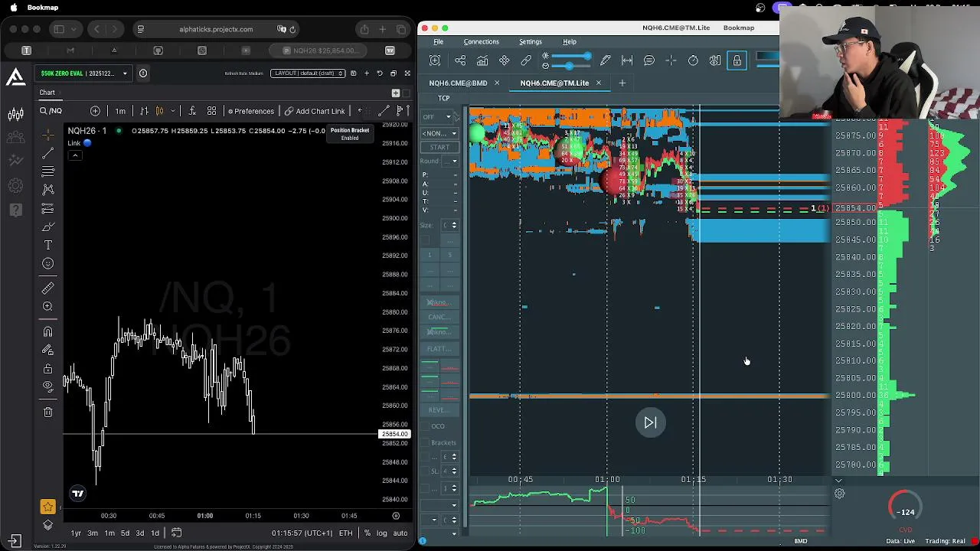The image size is (980, 551).
Task: Toggle lock all drawings padlock
Action: [47, 368]
